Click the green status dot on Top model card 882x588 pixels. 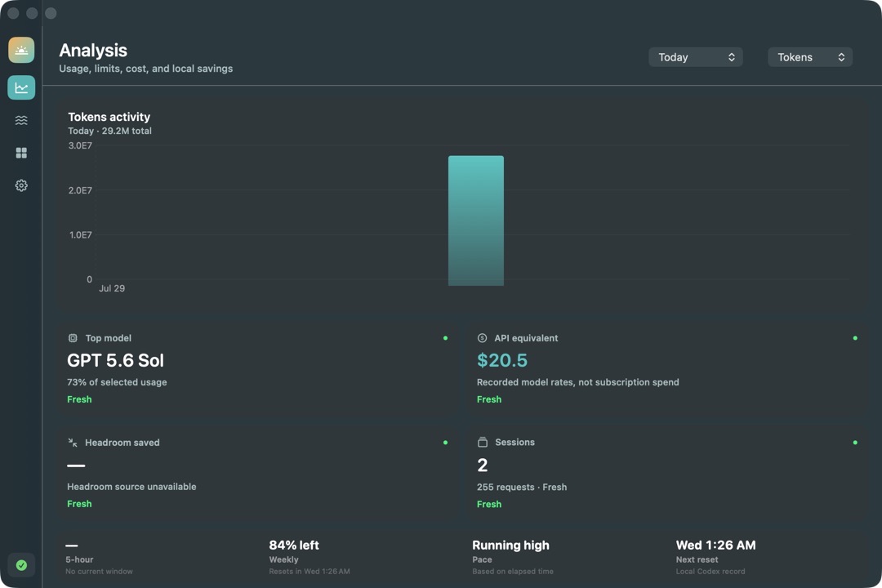tap(446, 338)
